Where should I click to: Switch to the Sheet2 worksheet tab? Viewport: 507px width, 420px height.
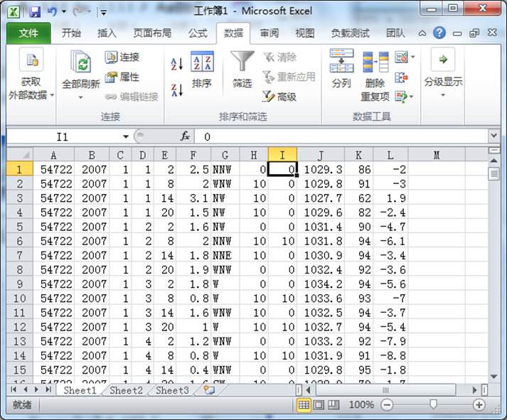coord(126,390)
